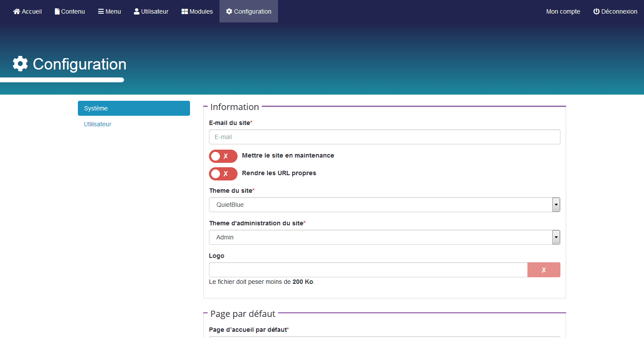Click the Contenu file icon

point(57,11)
